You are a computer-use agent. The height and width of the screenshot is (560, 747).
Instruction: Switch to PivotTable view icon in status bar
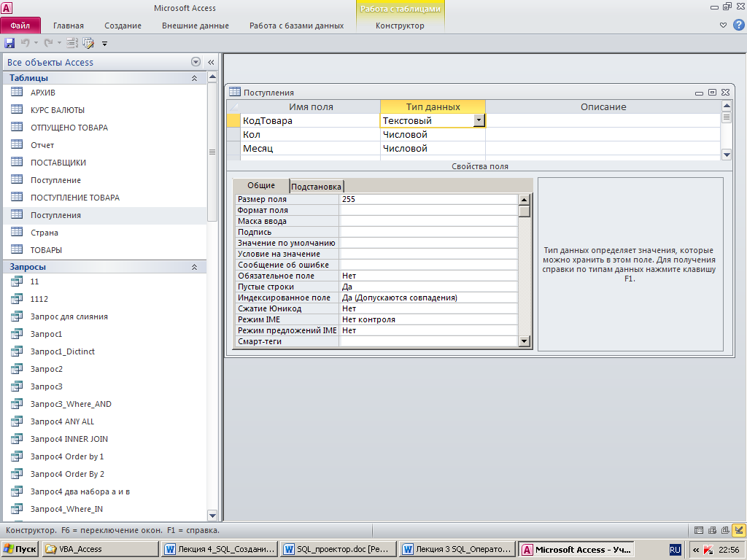[x=712, y=530]
